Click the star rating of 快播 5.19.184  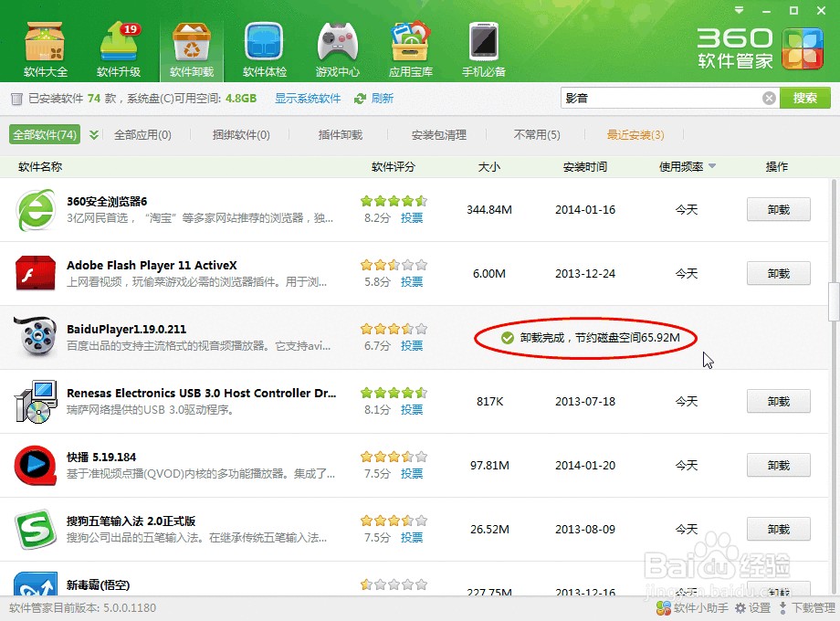394,457
